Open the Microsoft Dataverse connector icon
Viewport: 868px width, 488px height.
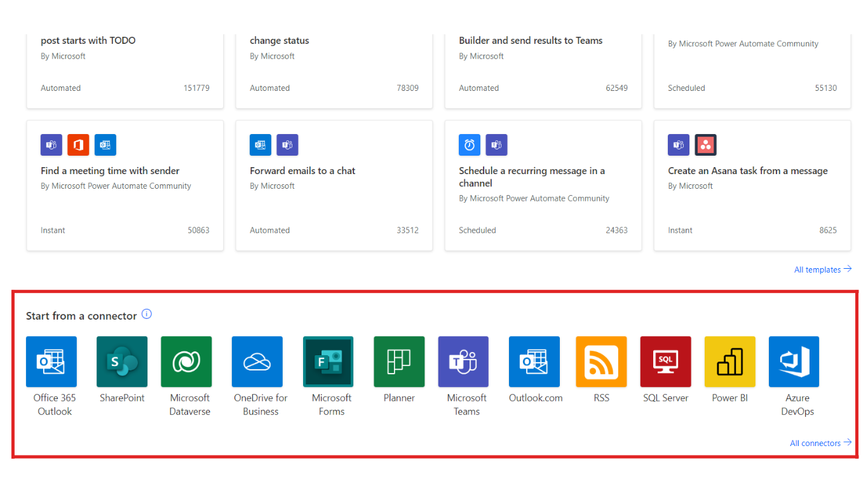[x=186, y=362]
